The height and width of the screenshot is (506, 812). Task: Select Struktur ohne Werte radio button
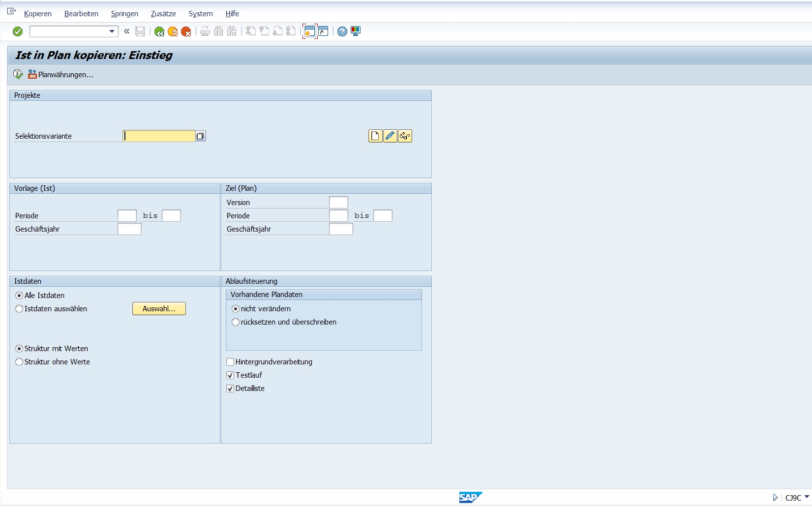click(19, 362)
